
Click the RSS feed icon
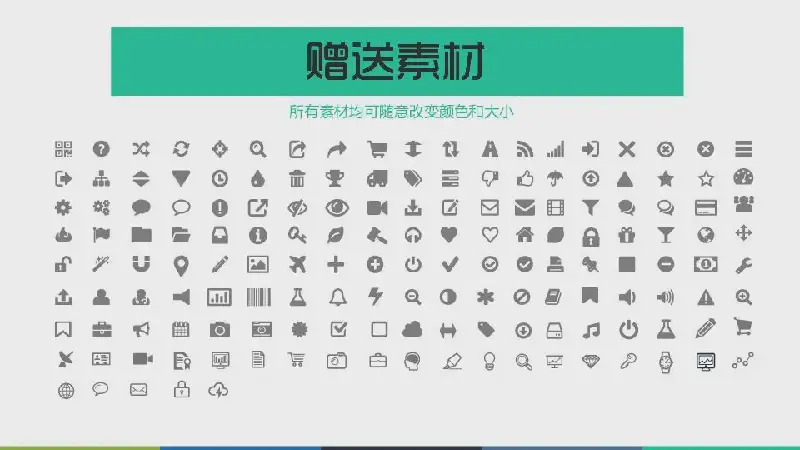click(x=524, y=149)
